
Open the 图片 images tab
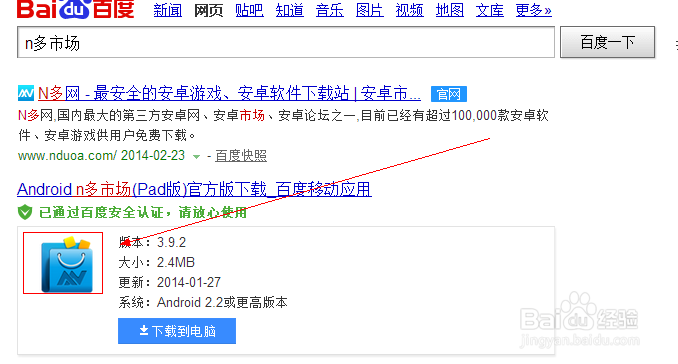pyautogui.click(x=370, y=10)
